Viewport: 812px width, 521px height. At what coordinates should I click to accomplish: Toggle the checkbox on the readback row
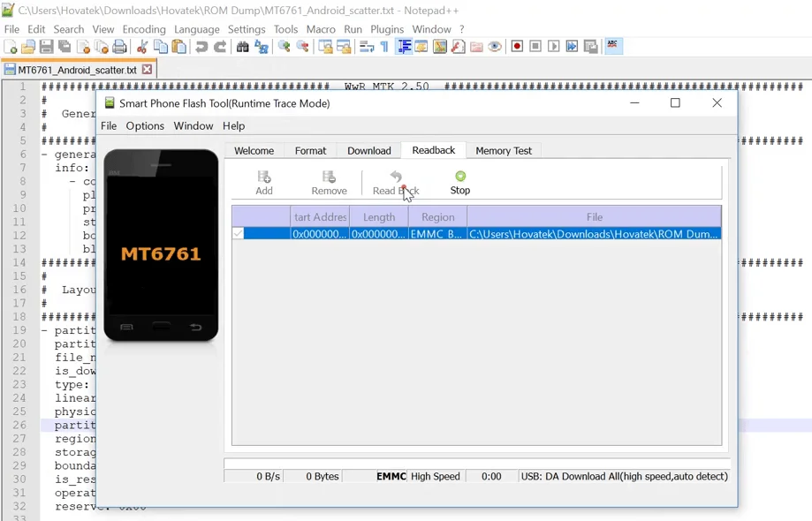click(x=238, y=234)
